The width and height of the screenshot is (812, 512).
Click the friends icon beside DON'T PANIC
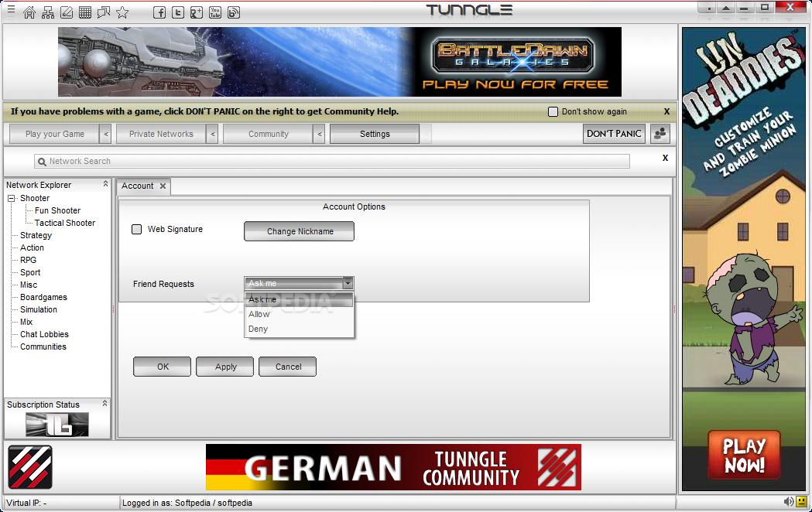coord(660,134)
